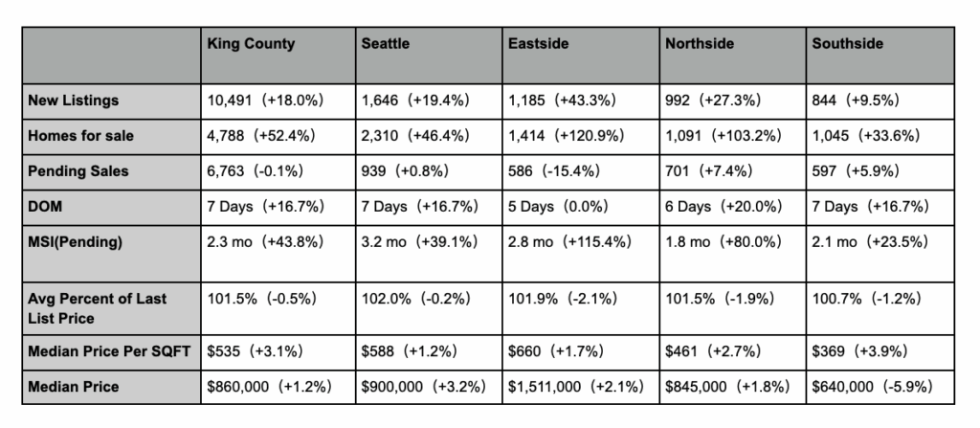Click the Median Price row label
Viewport: 980px width, 428px height.
click(74, 387)
